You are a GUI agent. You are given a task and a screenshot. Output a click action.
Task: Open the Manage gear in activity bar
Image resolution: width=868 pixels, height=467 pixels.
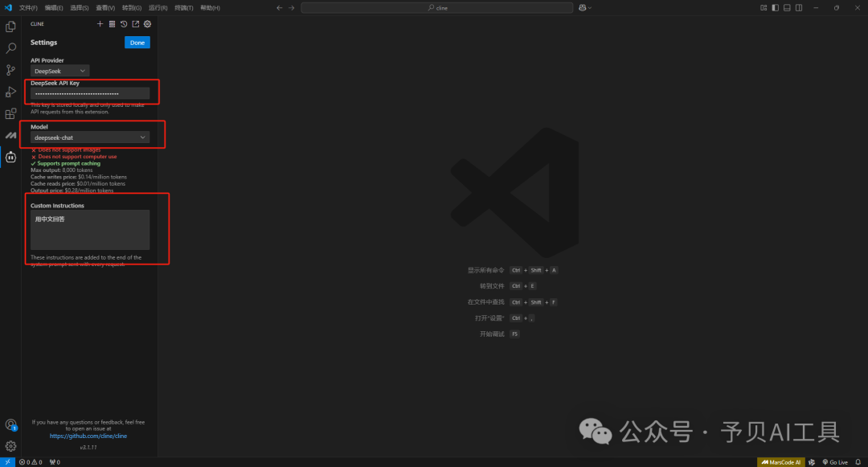point(10,446)
